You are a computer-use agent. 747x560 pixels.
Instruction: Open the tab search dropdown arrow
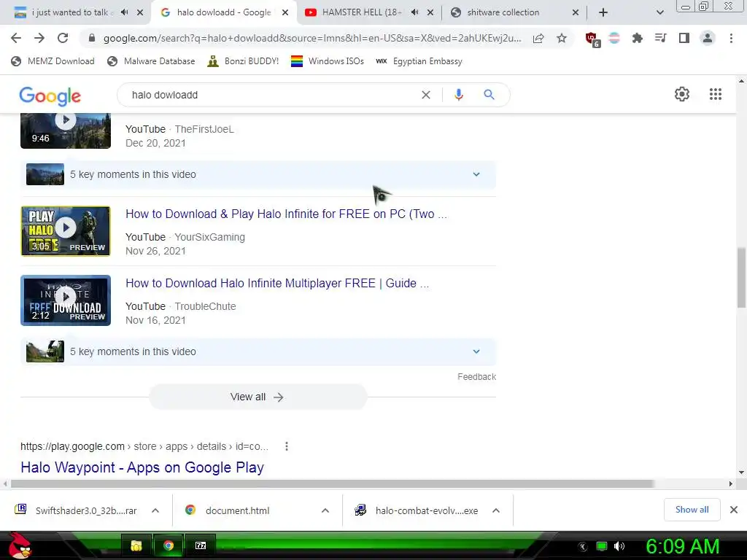(x=659, y=13)
